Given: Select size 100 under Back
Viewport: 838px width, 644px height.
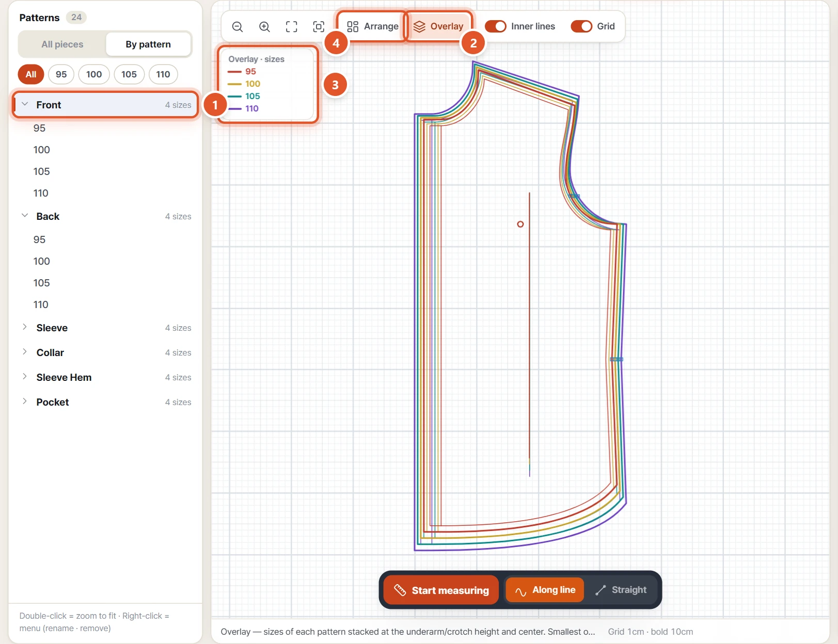Looking at the screenshot, I should click(42, 261).
